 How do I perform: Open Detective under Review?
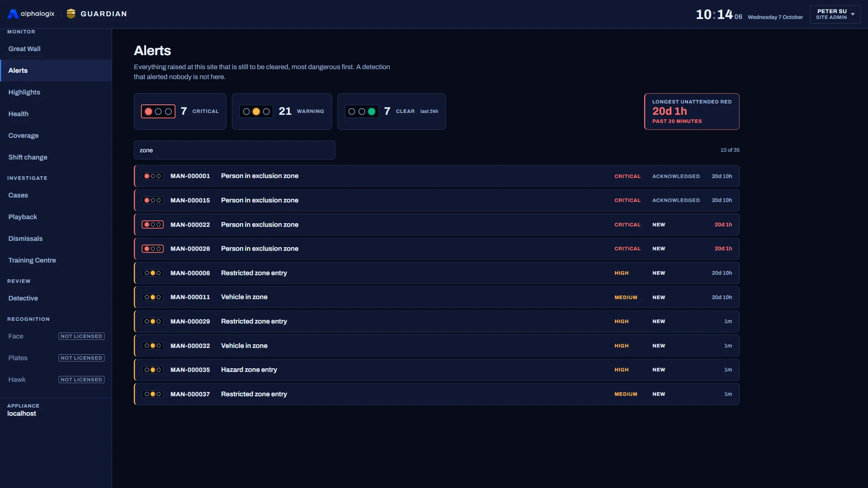(56, 298)
